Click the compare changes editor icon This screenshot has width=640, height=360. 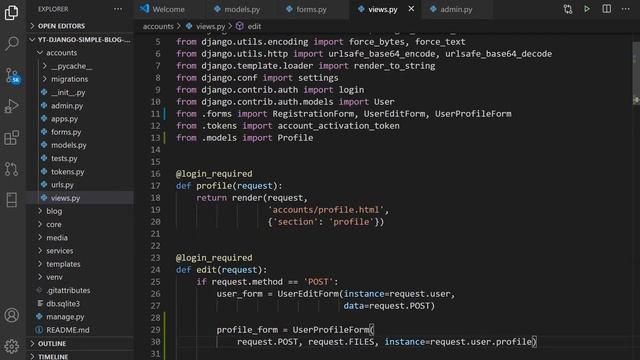pos(568,9)
